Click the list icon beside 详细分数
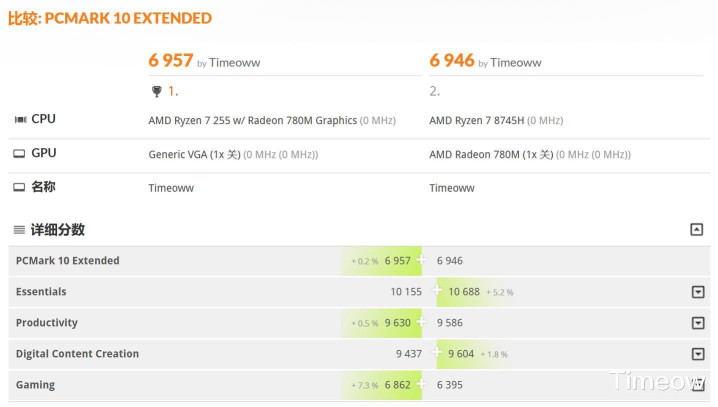This screenshot has height=407, width=718. 19,230
